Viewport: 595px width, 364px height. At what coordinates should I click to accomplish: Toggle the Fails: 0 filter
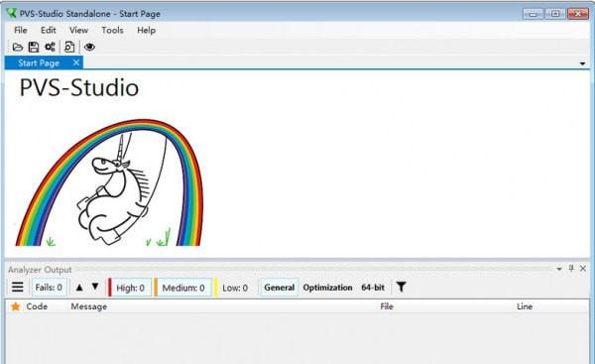pos(49,288)
